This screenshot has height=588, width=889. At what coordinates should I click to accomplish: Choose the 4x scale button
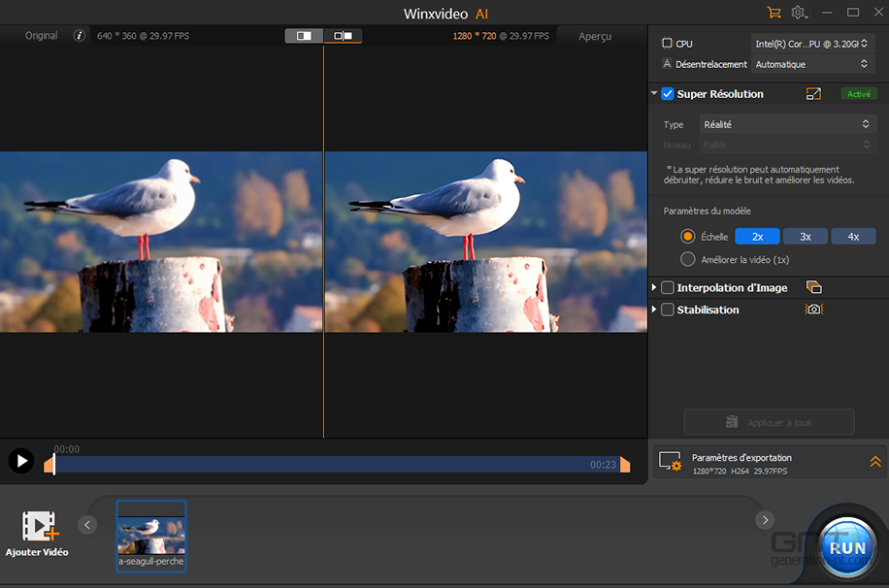(853, 237)
